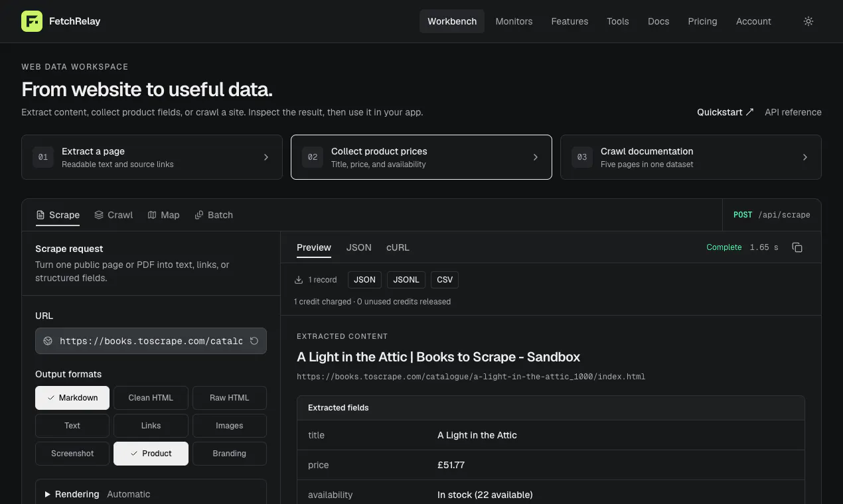
Task: Click the download icon beside 1 record
Action: pos(299,280)
